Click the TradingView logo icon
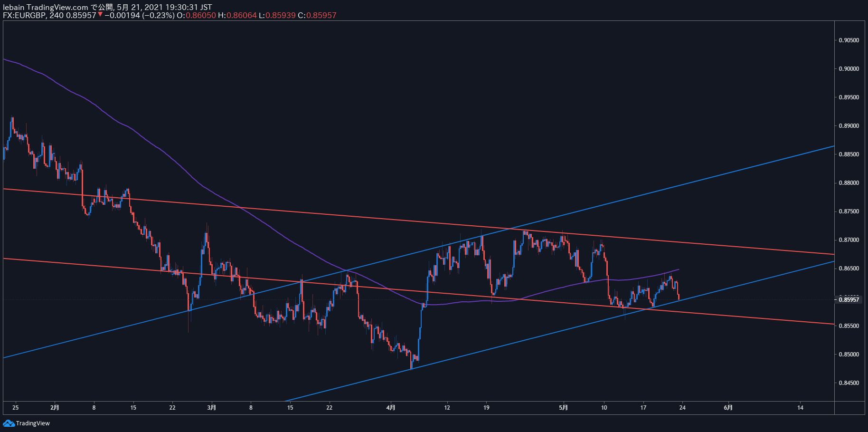868x432 pixels. (9, 423)
